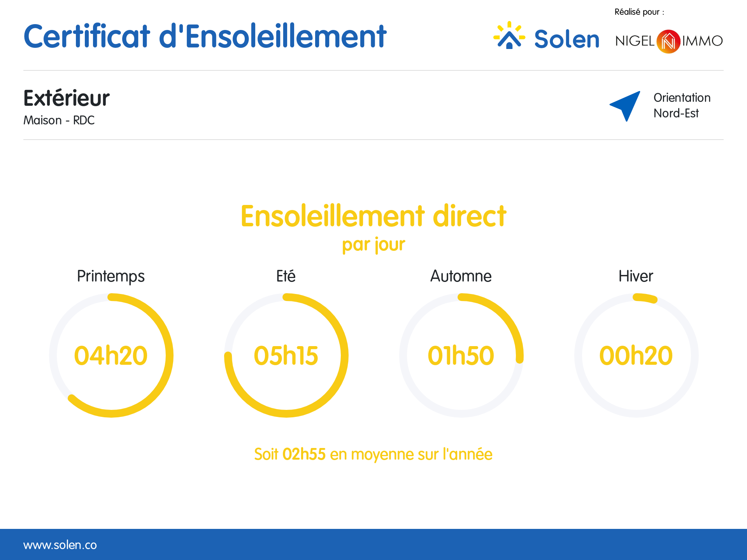Viewport: 747px width, 560px height.
Task: Click the Solen brand name text
Action: coord(566,39)
